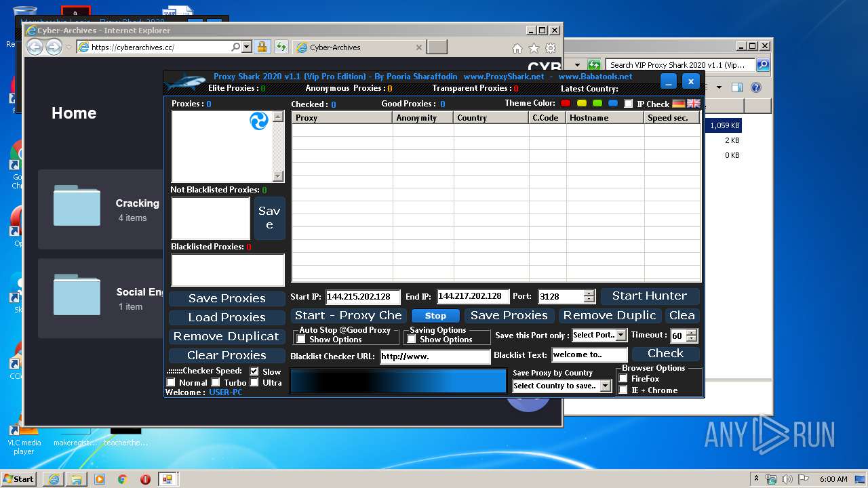Open Internet Explorer from taskbar
The height and width of the screenshot is (488, 868).
(54, 479)
